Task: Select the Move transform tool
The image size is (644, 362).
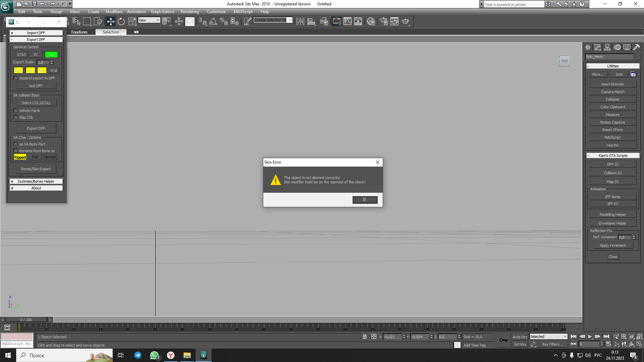Action: coord(110,21)
